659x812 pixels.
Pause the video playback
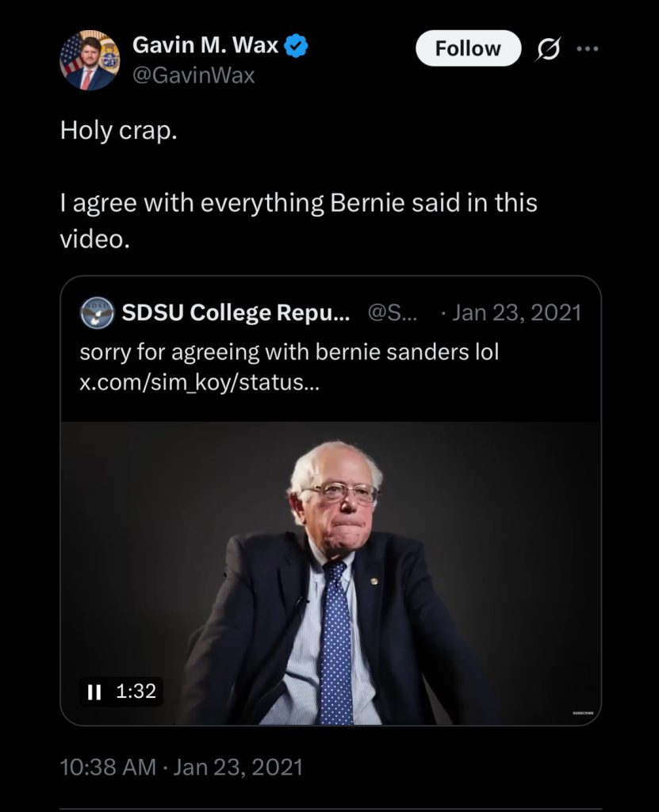click(x=94, y=691)
